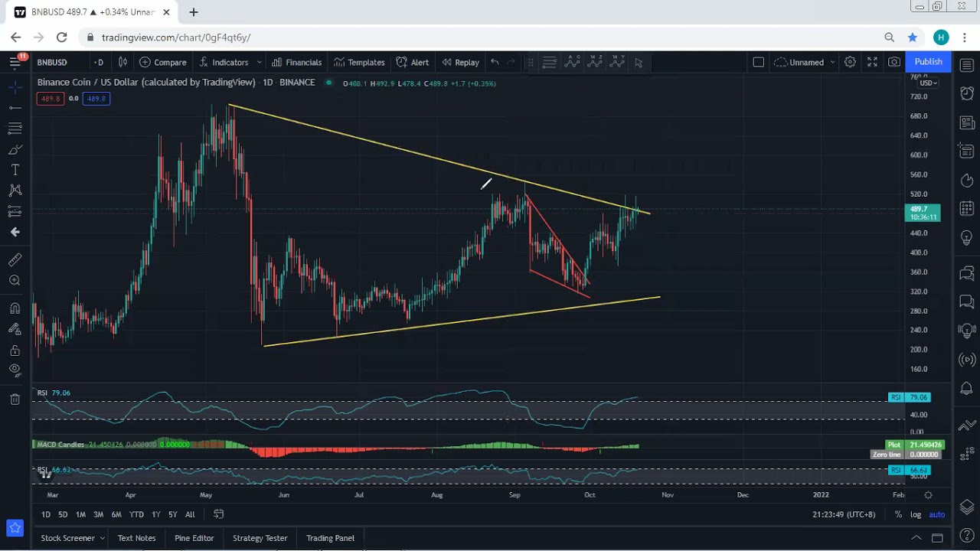
Task: Open Ideas lightbulb panel in right sidebar
Action: coord(966,239)
